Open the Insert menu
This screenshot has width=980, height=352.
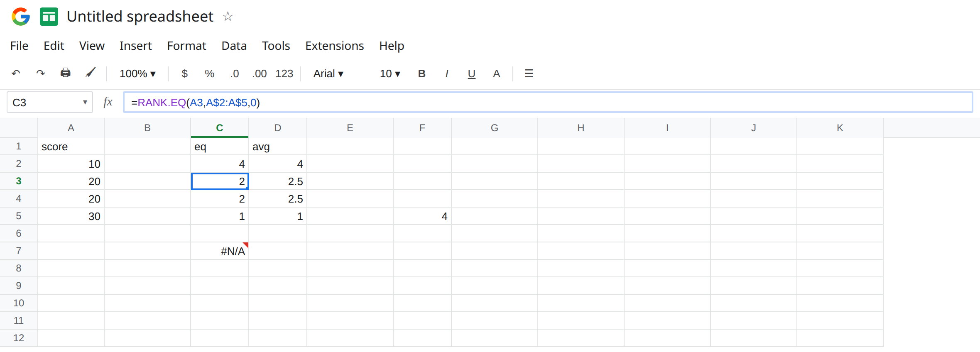(x=136, y=46)
